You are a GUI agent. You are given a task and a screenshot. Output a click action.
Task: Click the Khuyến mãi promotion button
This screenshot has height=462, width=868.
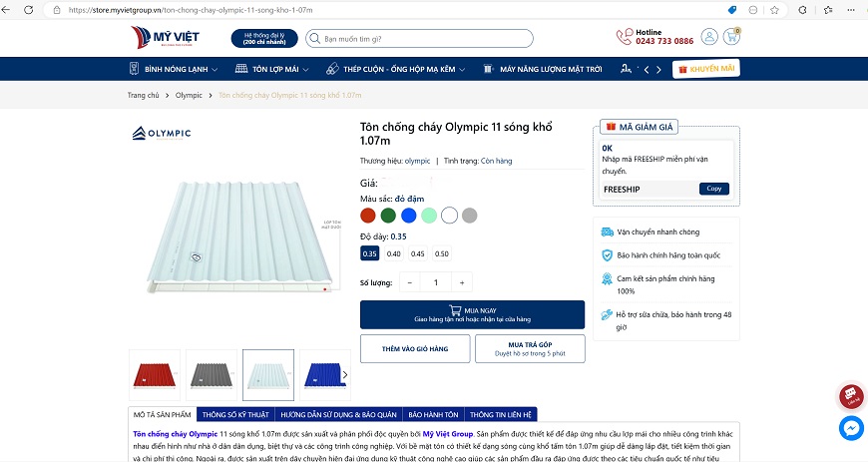705,69
